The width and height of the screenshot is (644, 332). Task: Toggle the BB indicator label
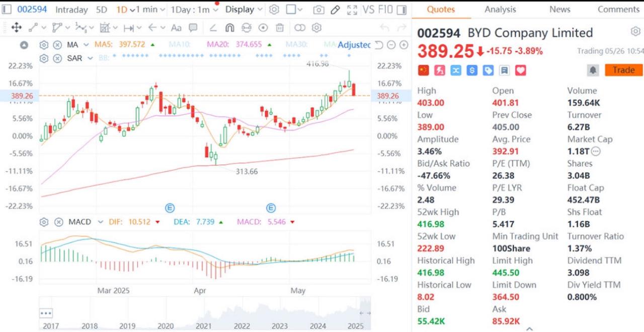coord(104,58)
